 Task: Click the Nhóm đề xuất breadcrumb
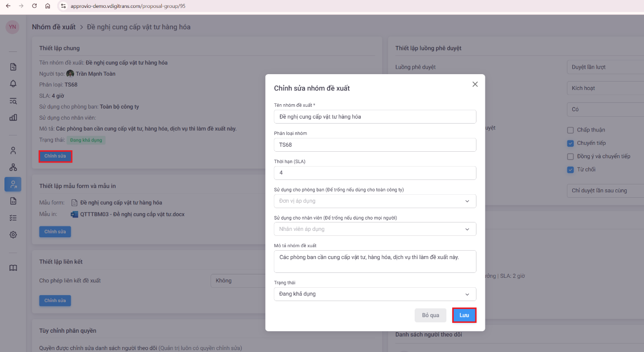[54, 27]
